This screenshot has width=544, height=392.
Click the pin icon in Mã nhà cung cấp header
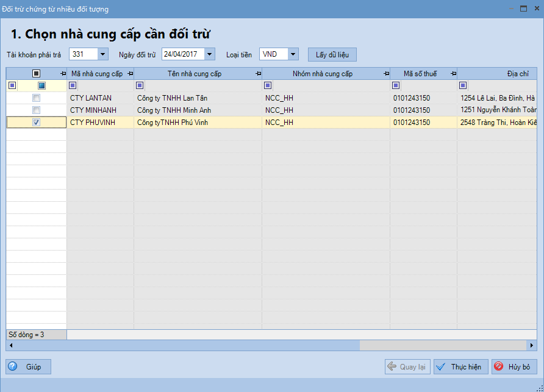(130, 74)
